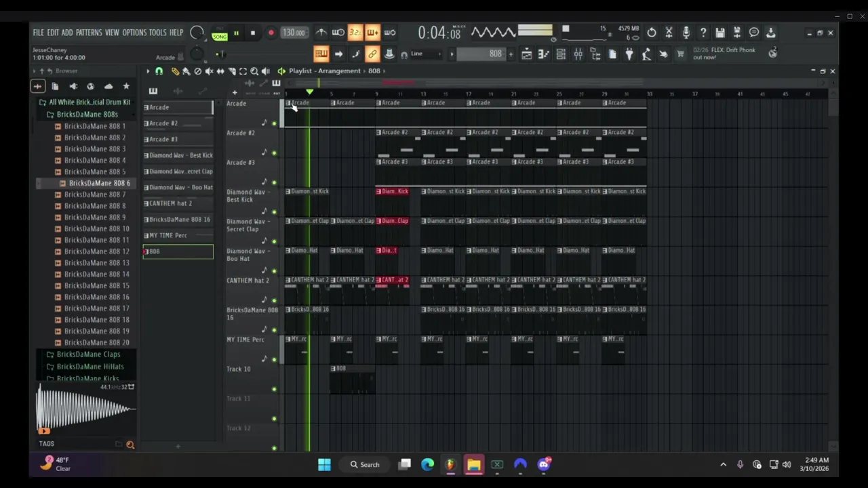The image size is (868, 488).
Task: Select the delete tool in Playlist toolbar
Action: point(198,71)
